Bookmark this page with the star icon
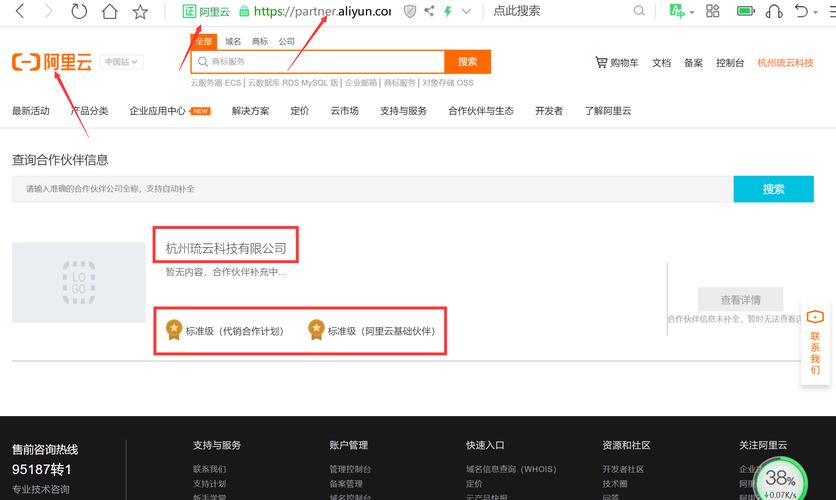836x500 pixels. click(x=140, y=12)
